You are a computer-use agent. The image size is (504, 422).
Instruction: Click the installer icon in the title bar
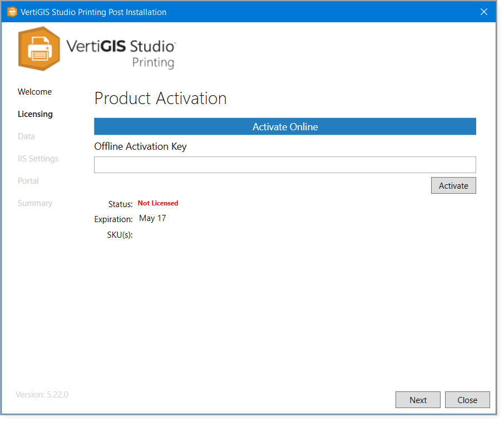pos(12,11)
